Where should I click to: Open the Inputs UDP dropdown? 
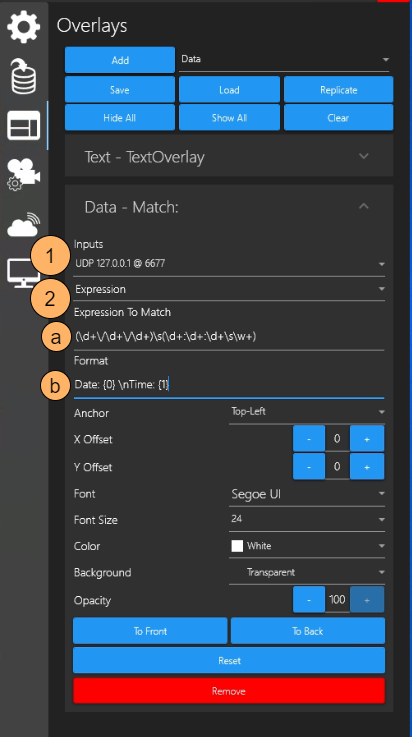[x=229, y=264]
